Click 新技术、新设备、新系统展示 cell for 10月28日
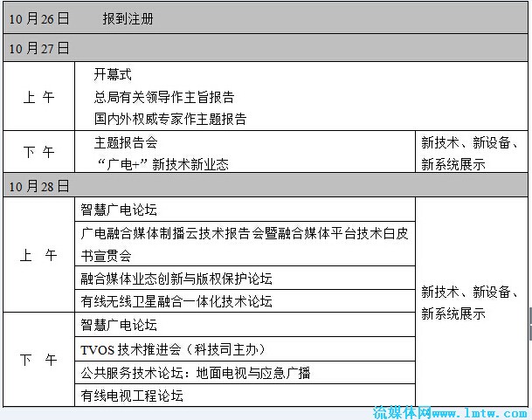 click(471, 302)
